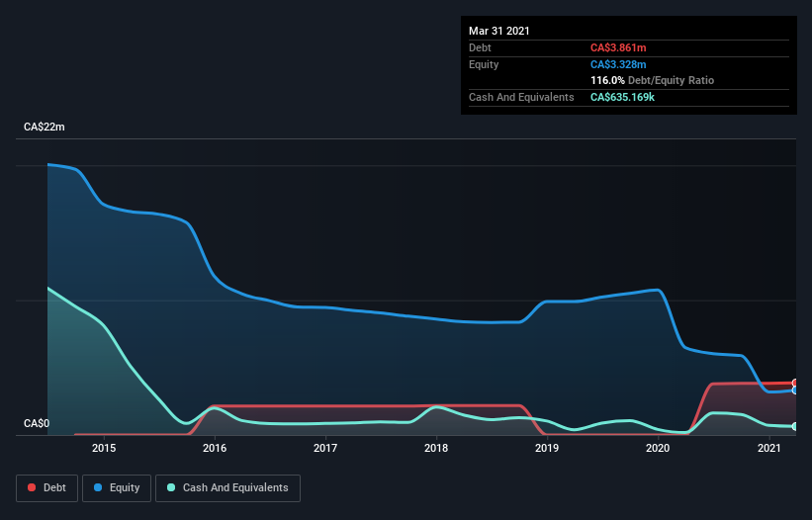
Task: Click the 2021 x-axis label
Action: [769, 448]
